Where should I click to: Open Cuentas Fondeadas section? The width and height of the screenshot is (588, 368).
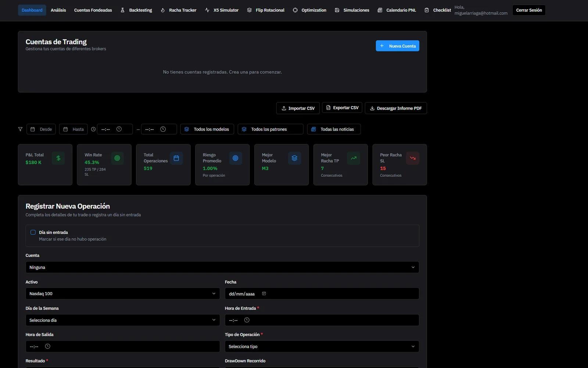[x=93, y=10]
